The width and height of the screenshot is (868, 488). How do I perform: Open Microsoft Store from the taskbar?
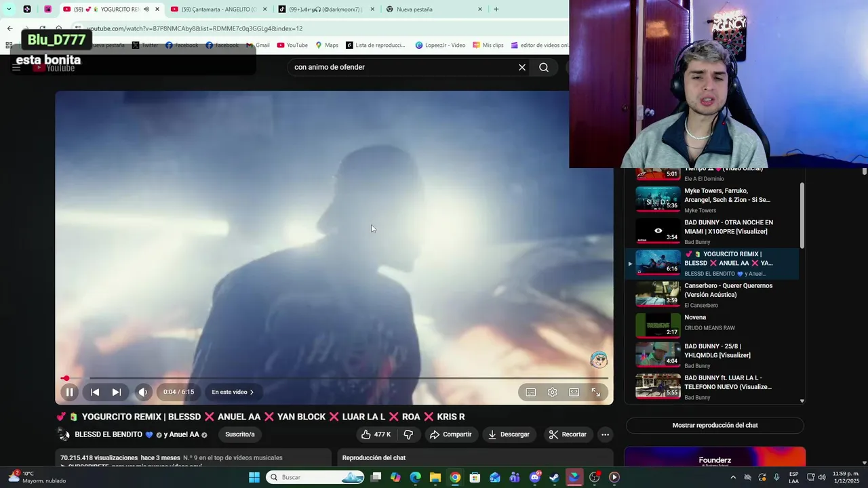(x=475, y=477)
